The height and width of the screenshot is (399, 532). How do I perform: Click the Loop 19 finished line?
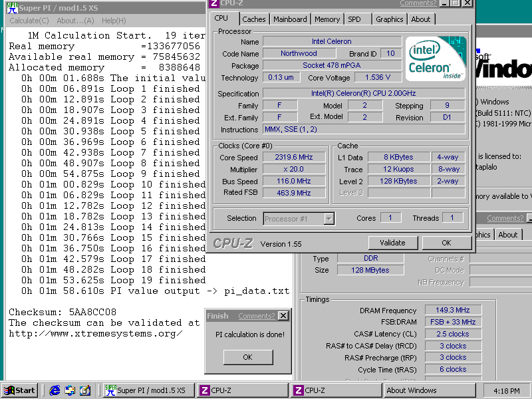coord(114,280)
